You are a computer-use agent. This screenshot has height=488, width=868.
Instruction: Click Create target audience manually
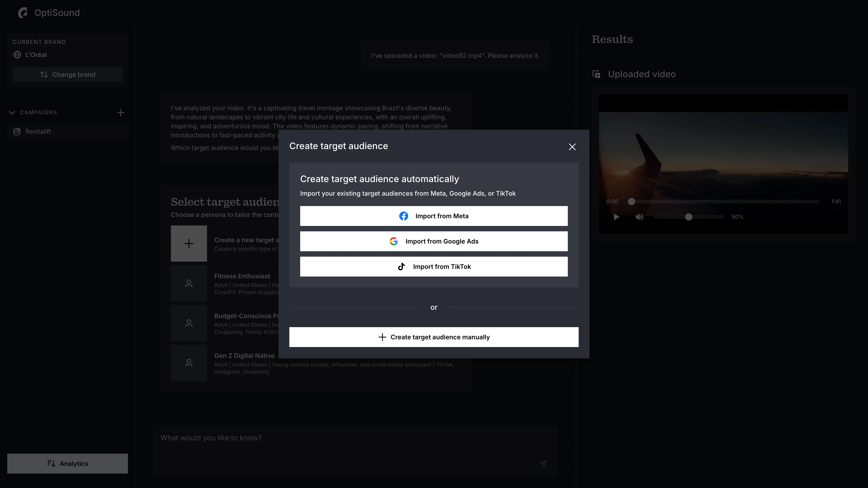pos(434,337)
